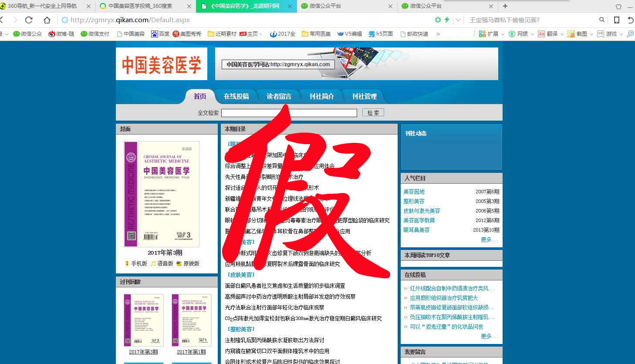
Task: Expand the 截图 dropdown arrow
Action: (x=591, y=34)
